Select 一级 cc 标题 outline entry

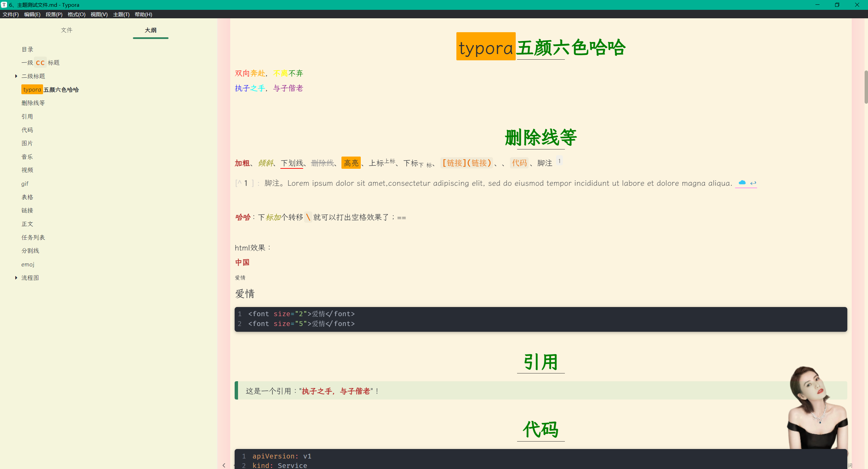coord(40,63)
